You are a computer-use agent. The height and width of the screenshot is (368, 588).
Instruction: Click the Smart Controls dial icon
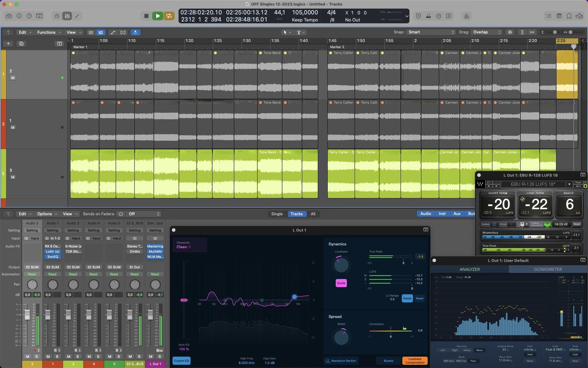tap(57, 16)
